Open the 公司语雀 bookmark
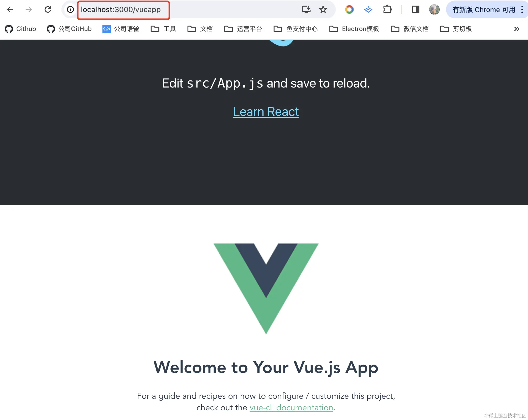Screen dimensions: 528x420 (x=121, y=29)
